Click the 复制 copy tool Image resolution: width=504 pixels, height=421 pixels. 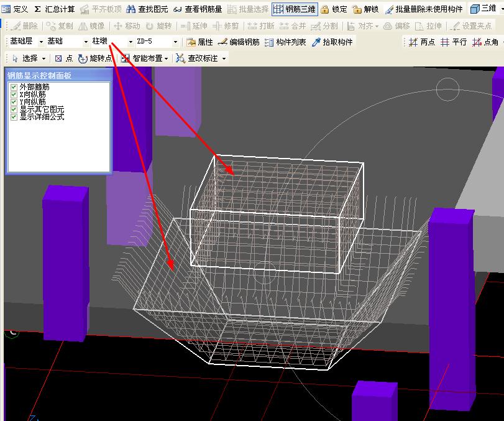pyautogui.click(x=60, y=25)
